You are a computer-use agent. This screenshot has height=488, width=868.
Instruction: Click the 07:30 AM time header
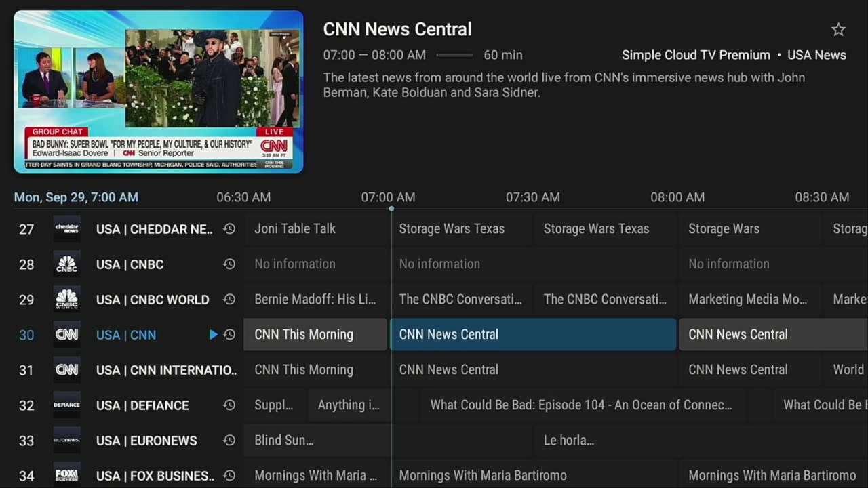pyautogui.click(x=533, y=197)
